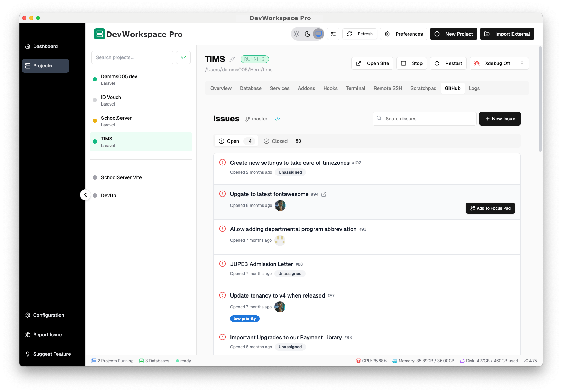Click the git branch icon next to Issues
562x392 pixels.
(248, 119)
